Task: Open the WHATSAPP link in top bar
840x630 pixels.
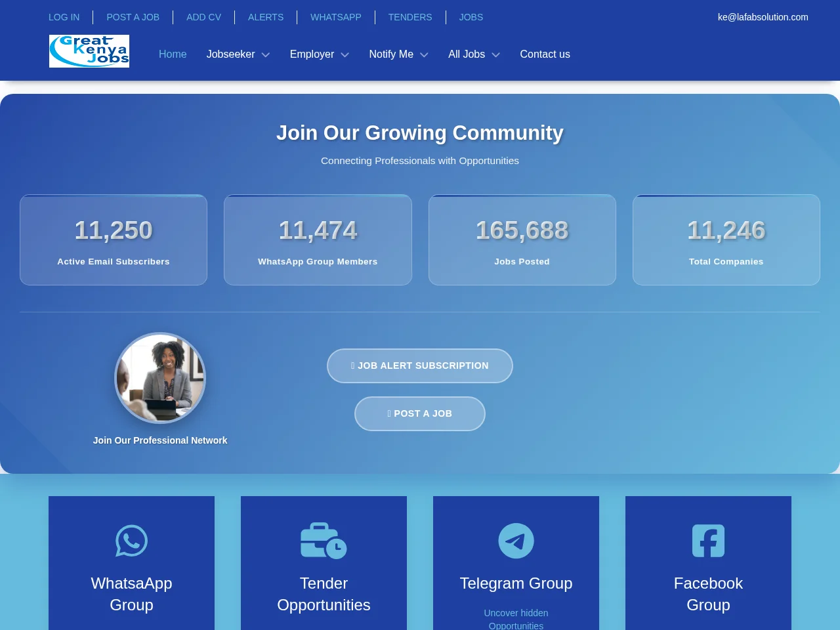Action: point(335,17)
